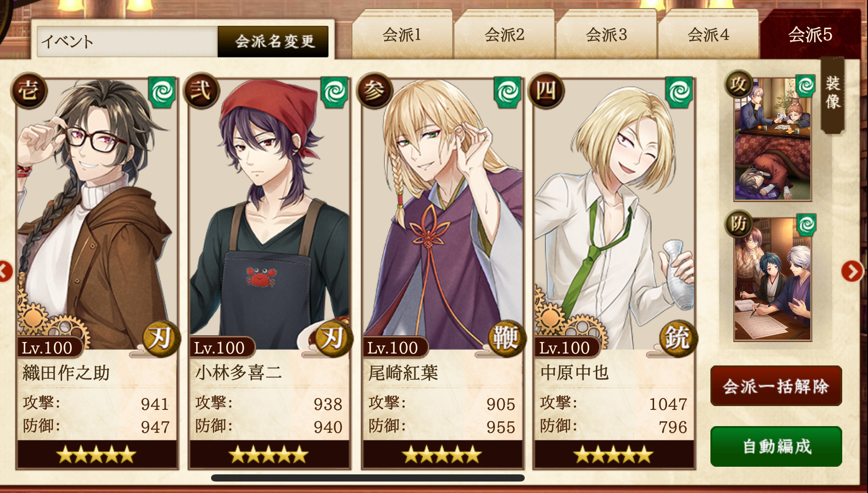Click the イベント team name field

tap(127, 42)
